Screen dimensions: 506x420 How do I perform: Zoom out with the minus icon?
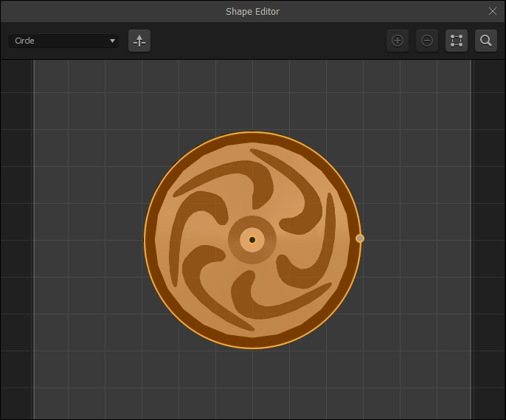point(427,41)
